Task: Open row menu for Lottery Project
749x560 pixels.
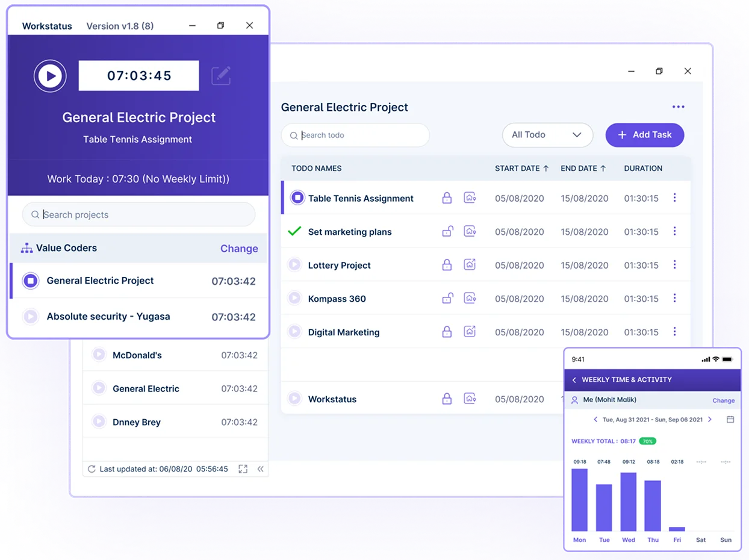Action: click(675, 264)
